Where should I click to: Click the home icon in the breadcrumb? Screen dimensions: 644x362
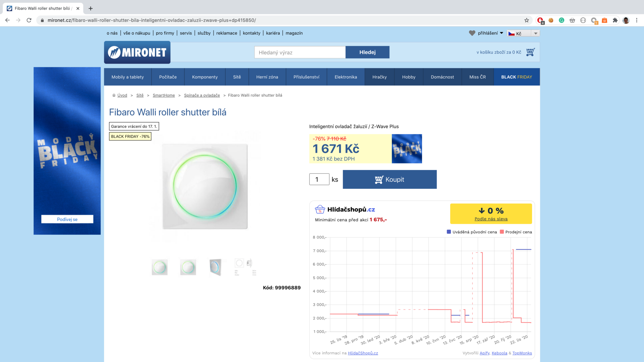(x=114, y=95)
